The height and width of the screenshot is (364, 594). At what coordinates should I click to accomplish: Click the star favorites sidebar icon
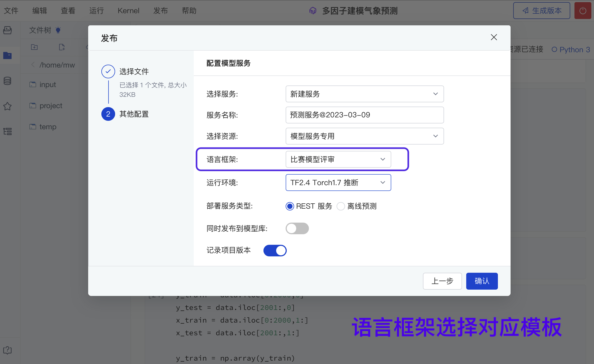tap(7, 106)
